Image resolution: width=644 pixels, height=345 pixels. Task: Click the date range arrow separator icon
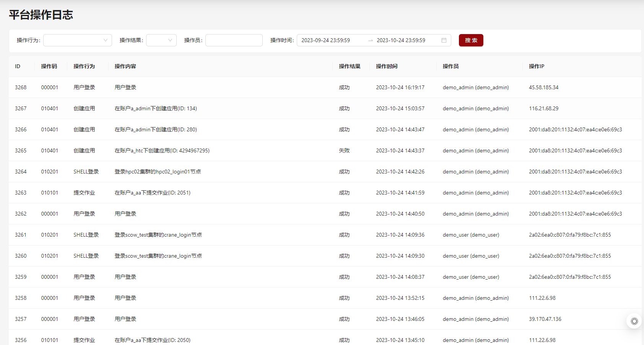[x=370, y=40]
